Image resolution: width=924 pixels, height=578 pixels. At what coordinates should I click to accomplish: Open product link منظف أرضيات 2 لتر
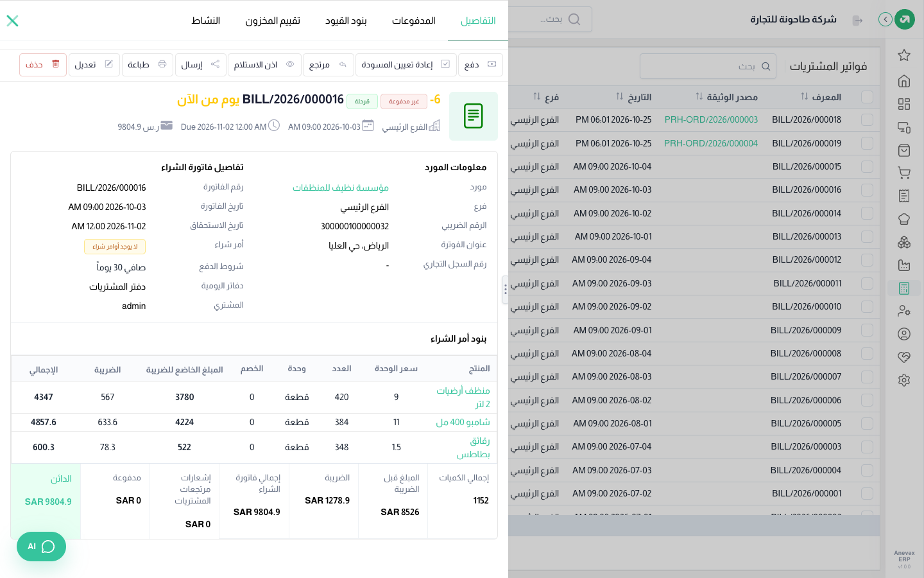pos(464,397)
